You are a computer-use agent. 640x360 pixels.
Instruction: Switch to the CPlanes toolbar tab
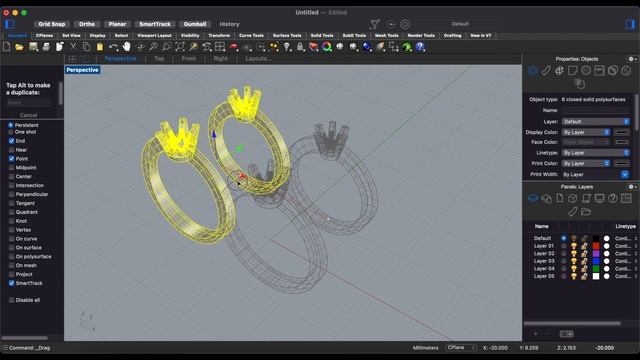(44, 36)
